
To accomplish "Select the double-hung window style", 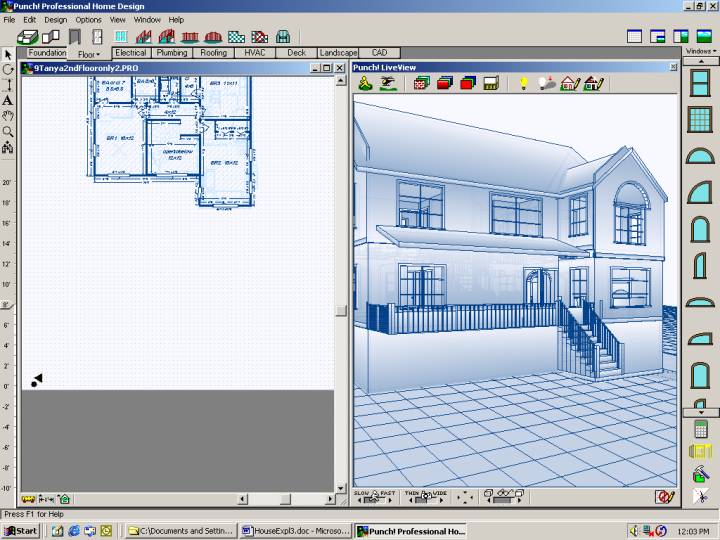I will click(x=700, y=83).
